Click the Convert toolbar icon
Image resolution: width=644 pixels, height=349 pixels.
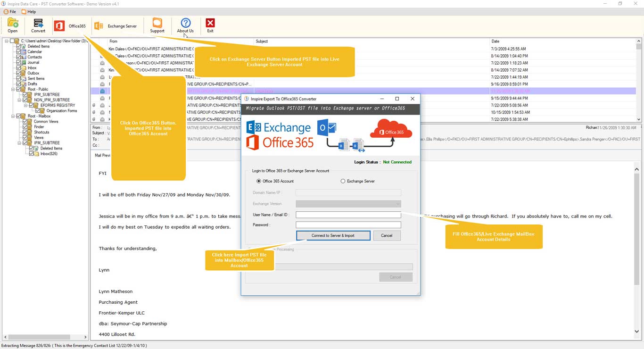coord(38,23)
